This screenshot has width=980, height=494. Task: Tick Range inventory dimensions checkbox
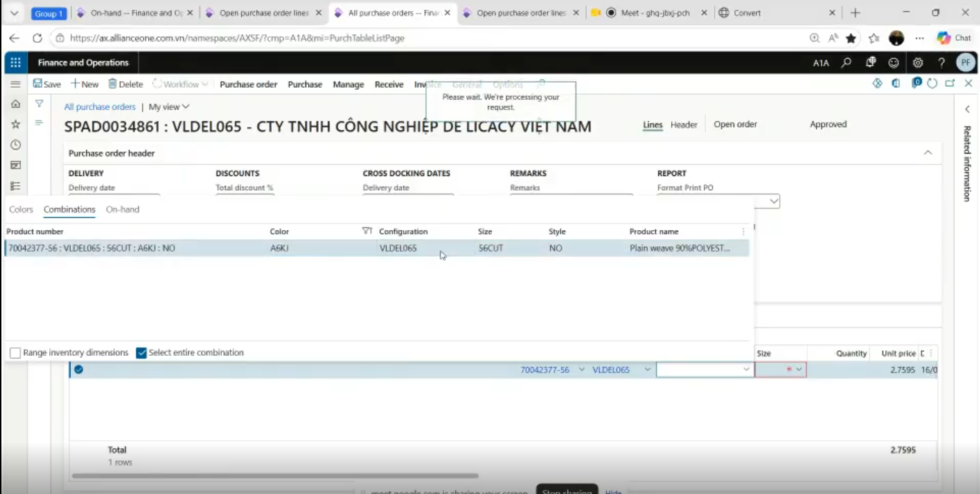coord(15,353)
